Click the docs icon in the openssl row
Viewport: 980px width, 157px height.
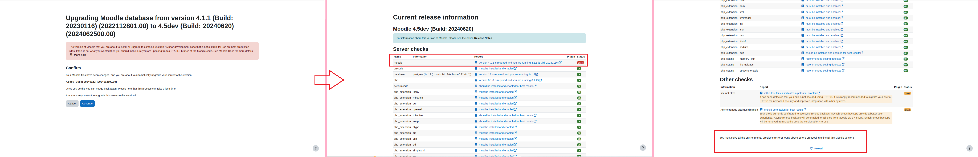pos(476,109)
